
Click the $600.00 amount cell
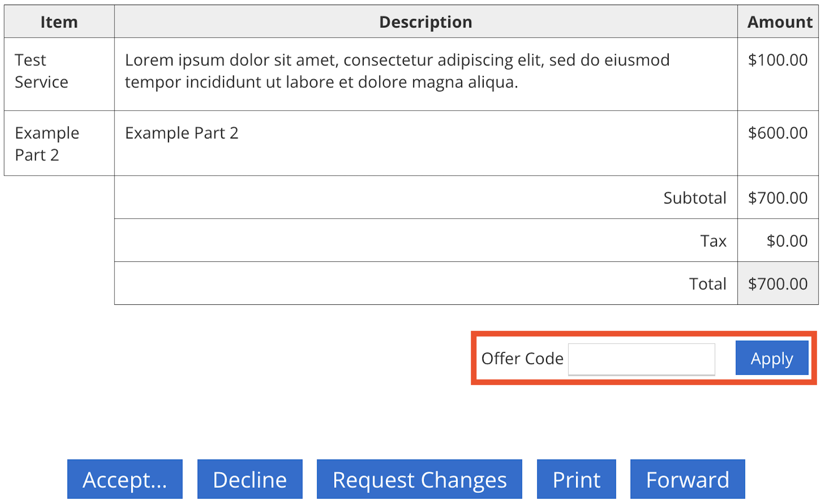778,133
